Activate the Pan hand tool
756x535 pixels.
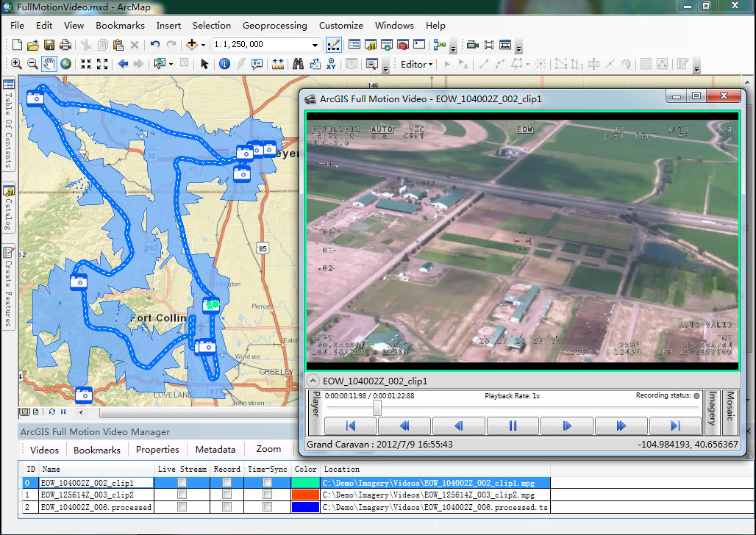[x=49, y=64]
